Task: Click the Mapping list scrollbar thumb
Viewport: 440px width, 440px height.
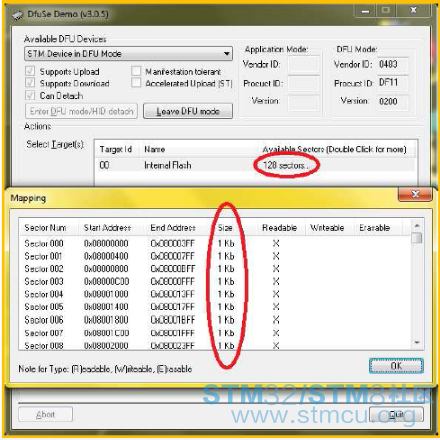Action: tap(417, 238)
